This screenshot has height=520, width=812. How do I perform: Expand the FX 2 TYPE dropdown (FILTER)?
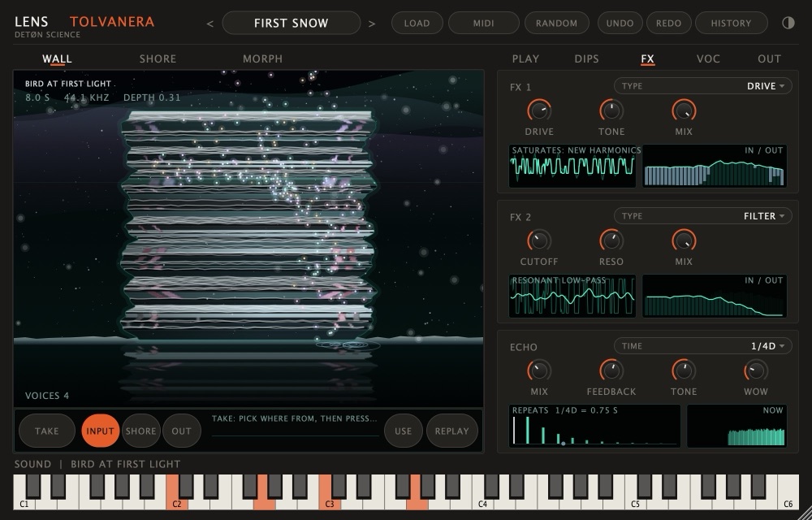click(x=702, y=216)
